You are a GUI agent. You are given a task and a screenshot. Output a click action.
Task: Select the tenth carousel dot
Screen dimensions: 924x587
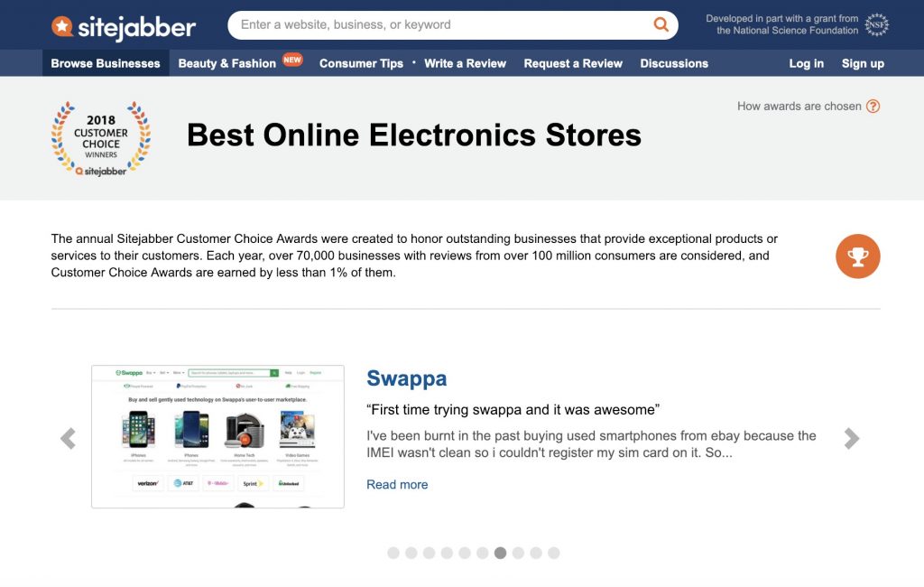coord(554,553)
